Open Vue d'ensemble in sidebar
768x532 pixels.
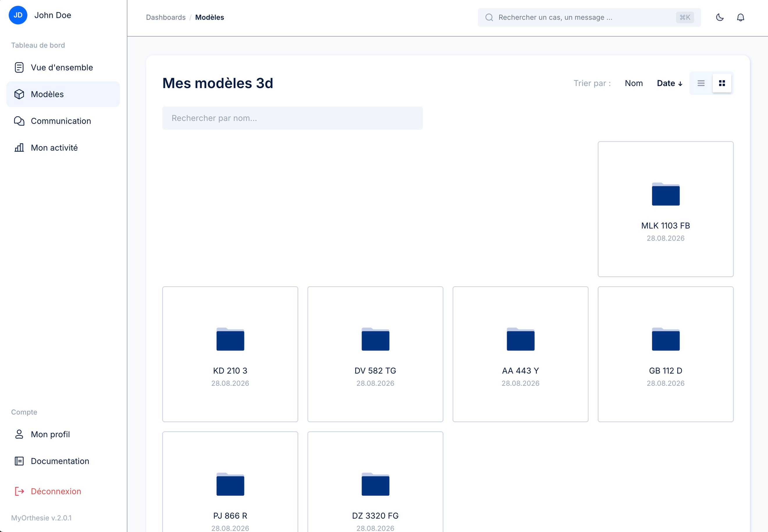63,67
